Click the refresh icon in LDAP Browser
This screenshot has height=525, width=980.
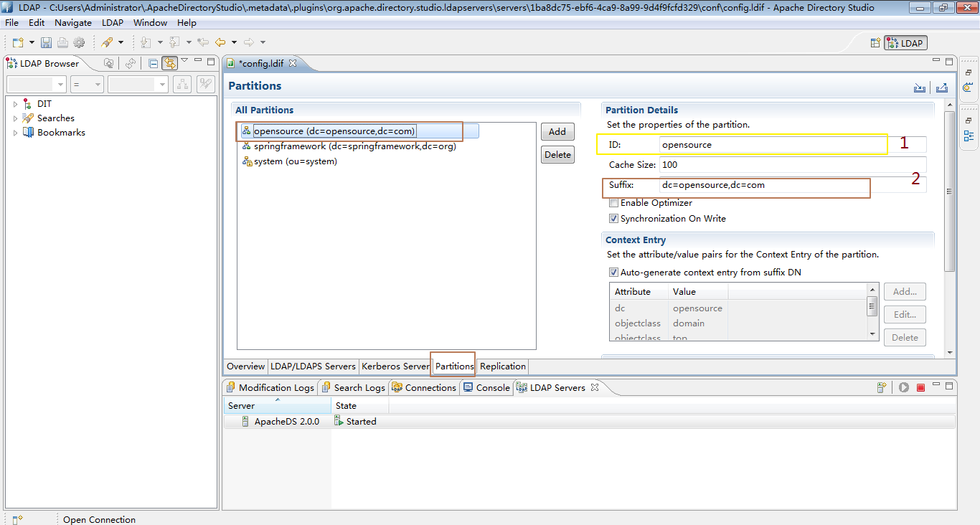[x=130, y=63]
